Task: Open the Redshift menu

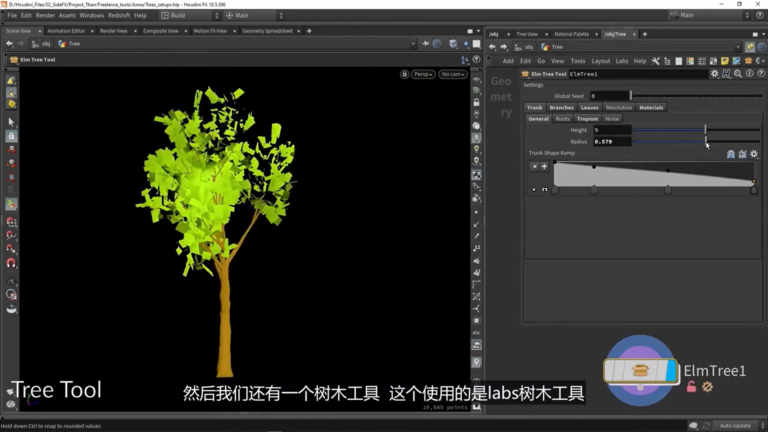Action: click(119, 16)
